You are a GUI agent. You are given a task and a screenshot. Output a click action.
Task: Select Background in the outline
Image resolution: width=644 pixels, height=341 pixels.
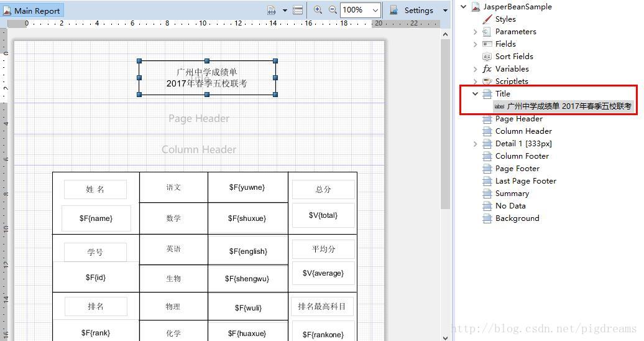coord(517,218)
